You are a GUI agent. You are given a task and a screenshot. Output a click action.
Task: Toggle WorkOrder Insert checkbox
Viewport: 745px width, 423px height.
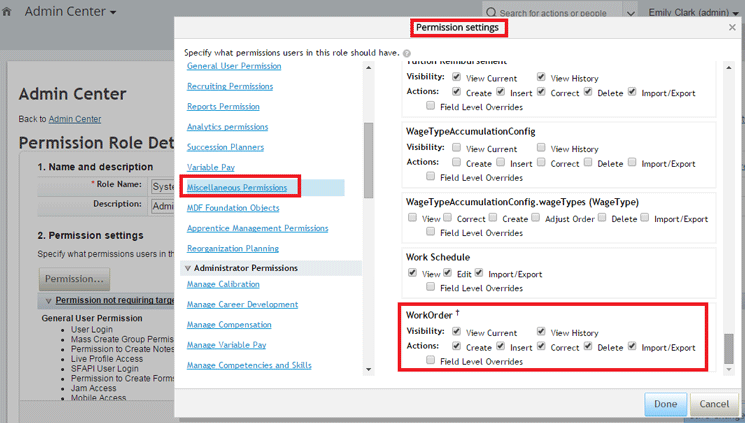tap(500, 346)
